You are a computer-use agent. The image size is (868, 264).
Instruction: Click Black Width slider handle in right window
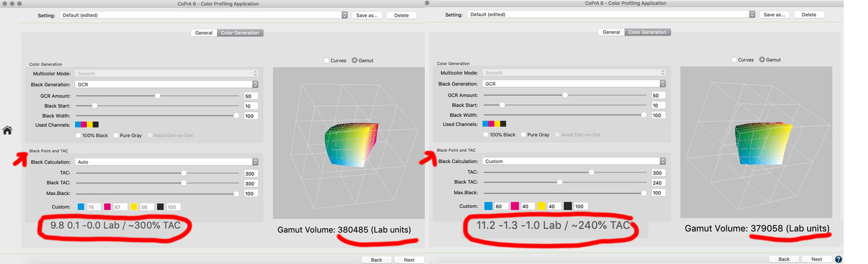[644, 115]
